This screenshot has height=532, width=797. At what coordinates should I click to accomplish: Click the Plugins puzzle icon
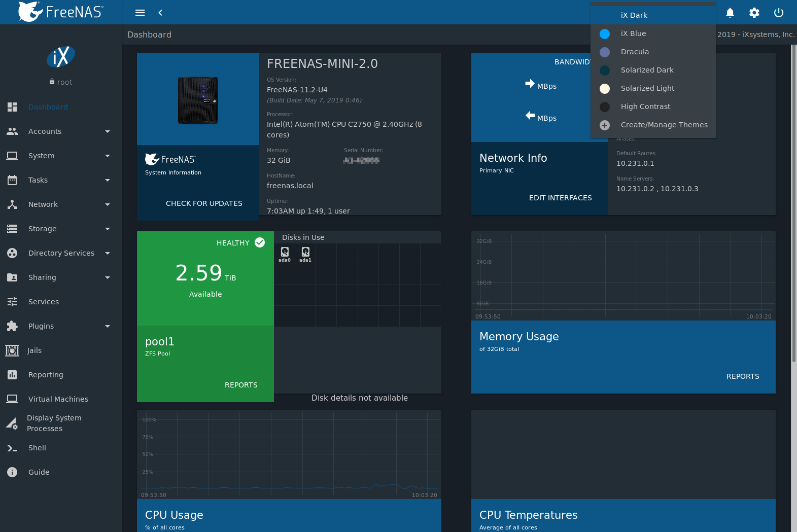(12, 326)
